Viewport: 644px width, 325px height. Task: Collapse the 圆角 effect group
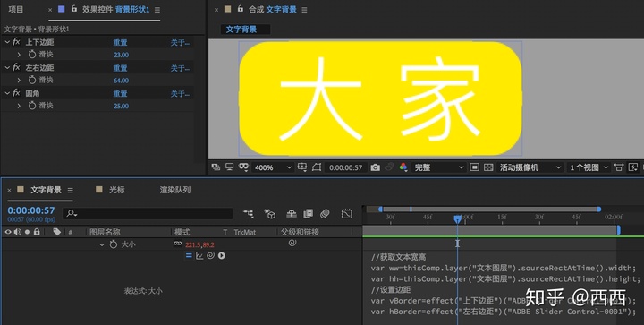tap(7, 93)
